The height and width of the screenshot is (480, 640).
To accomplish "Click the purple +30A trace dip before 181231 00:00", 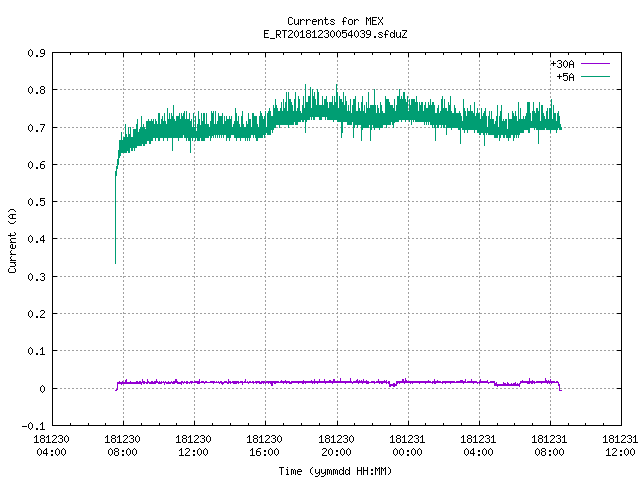I will (392, 384).
